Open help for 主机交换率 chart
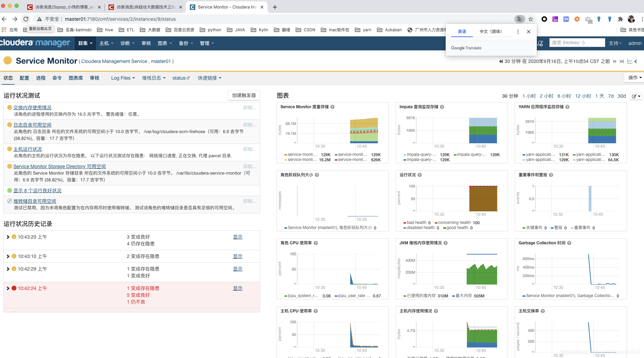Screen dimensions: 644x358 pos(543,311)
